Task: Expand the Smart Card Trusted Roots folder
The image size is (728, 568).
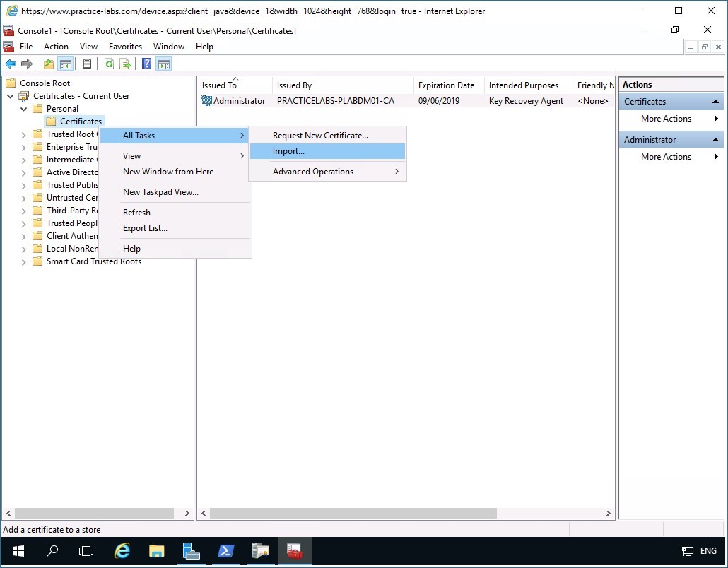Action: [24, 261]
